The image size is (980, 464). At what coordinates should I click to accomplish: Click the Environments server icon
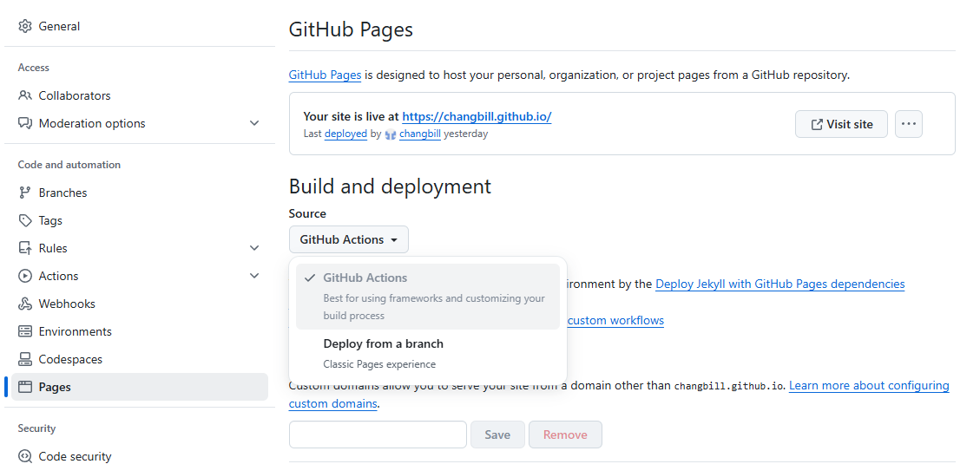(x=25, y=331)
